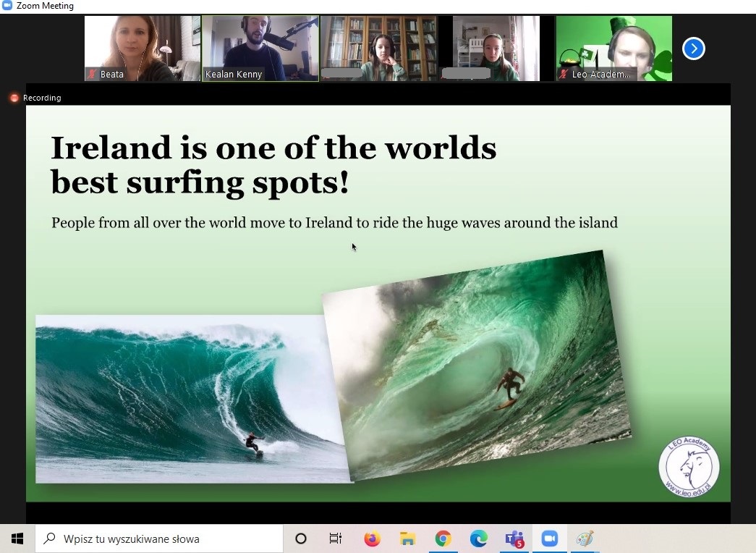Click Leo Academy's muted microphone icon
The width and height of the screenshot is (756, 553).
click(563, 75)
